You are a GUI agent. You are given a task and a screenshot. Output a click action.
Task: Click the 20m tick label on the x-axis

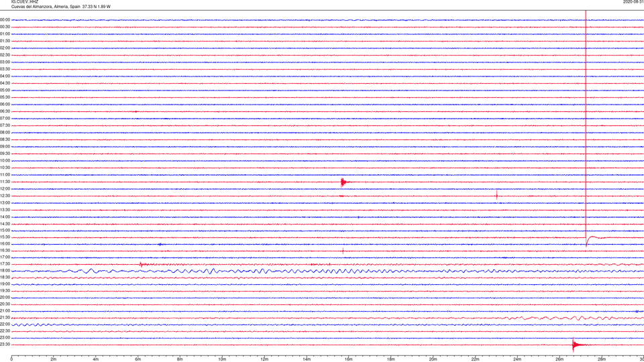[433, 359]
